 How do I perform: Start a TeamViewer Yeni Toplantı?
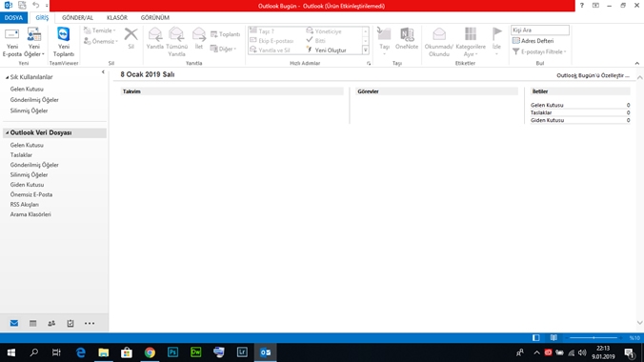(63, 42)
